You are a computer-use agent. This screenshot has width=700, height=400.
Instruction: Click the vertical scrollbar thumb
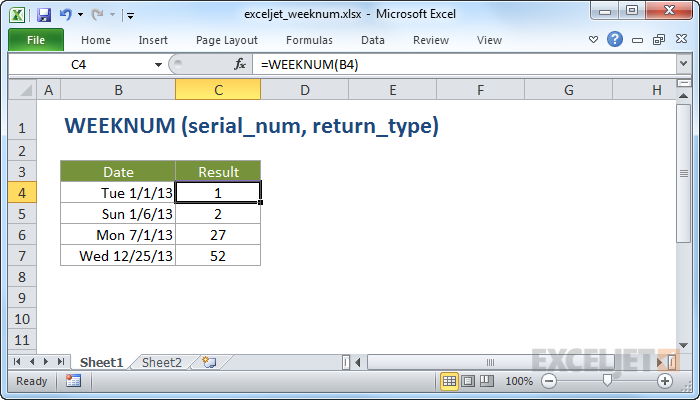683,173
